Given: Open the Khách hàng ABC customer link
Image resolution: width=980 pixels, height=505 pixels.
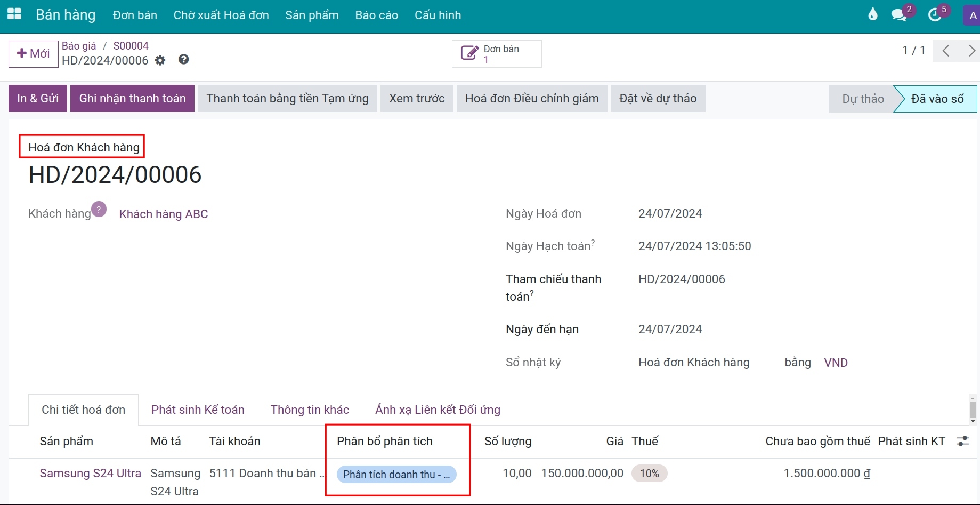Looking at the screenshot, I should pos(164,214).
